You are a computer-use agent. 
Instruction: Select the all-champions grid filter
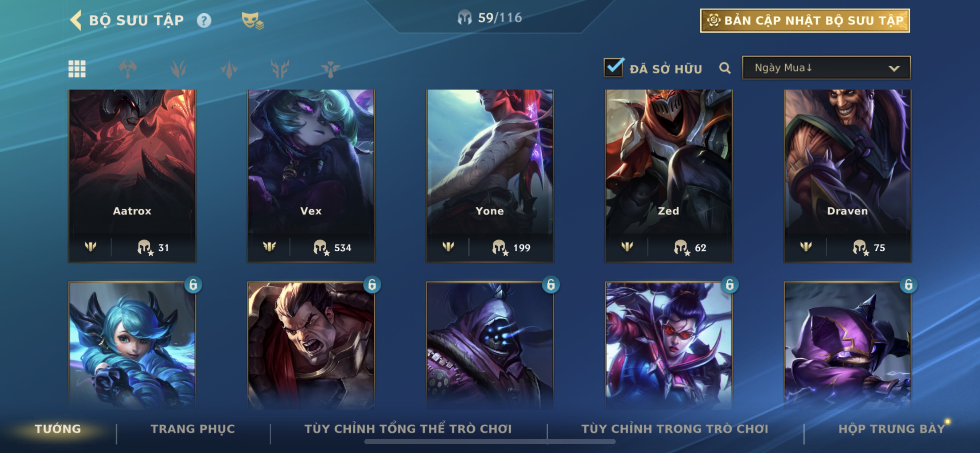(x=77, y=69)
